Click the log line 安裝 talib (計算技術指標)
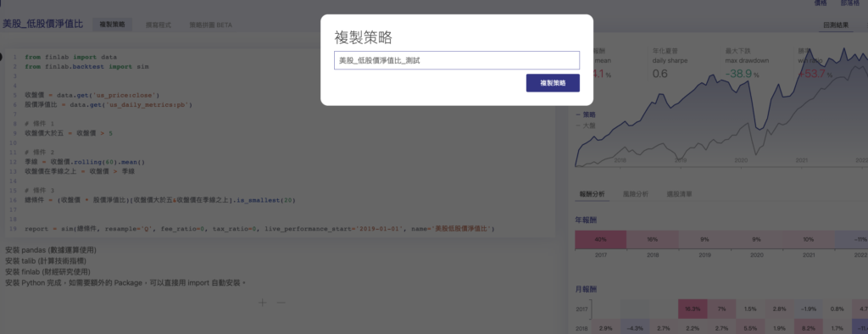868x334 pixels. [46, 261]
